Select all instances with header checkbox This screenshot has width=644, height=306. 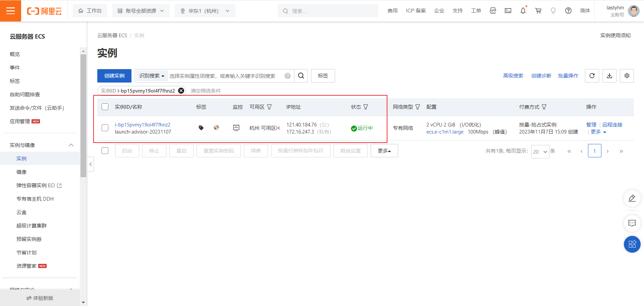105,107
